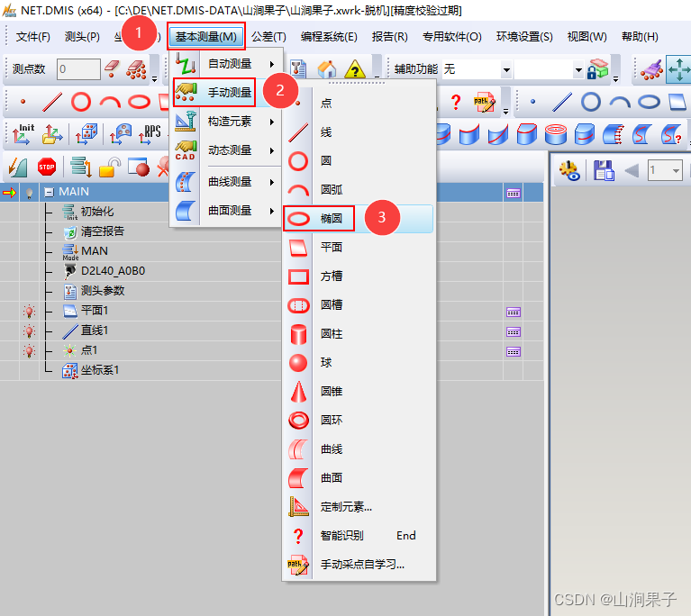Expand the 曲线测量 submenu
Screen dimensions: 691x616
(229, 182)
